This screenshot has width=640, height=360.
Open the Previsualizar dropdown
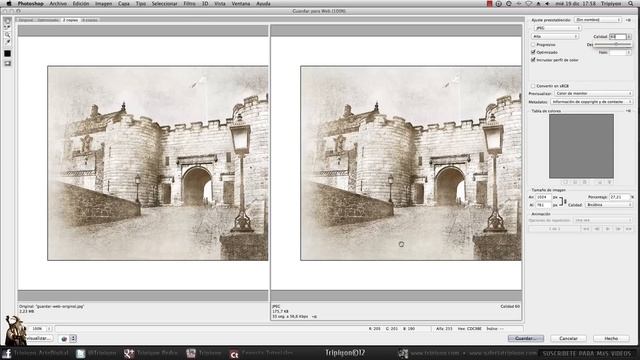pyautogui.click(x=593, y=93)
